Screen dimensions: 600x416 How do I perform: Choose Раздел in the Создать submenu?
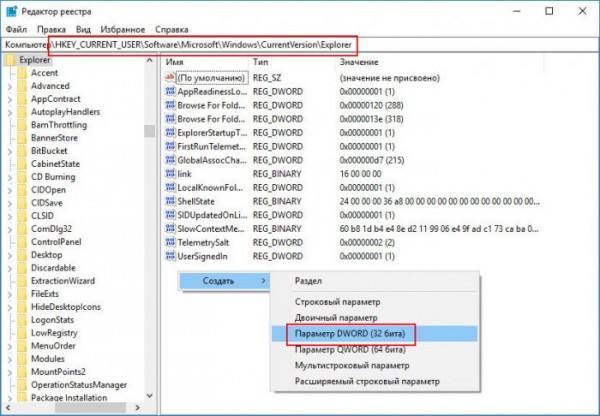(375, 281)
